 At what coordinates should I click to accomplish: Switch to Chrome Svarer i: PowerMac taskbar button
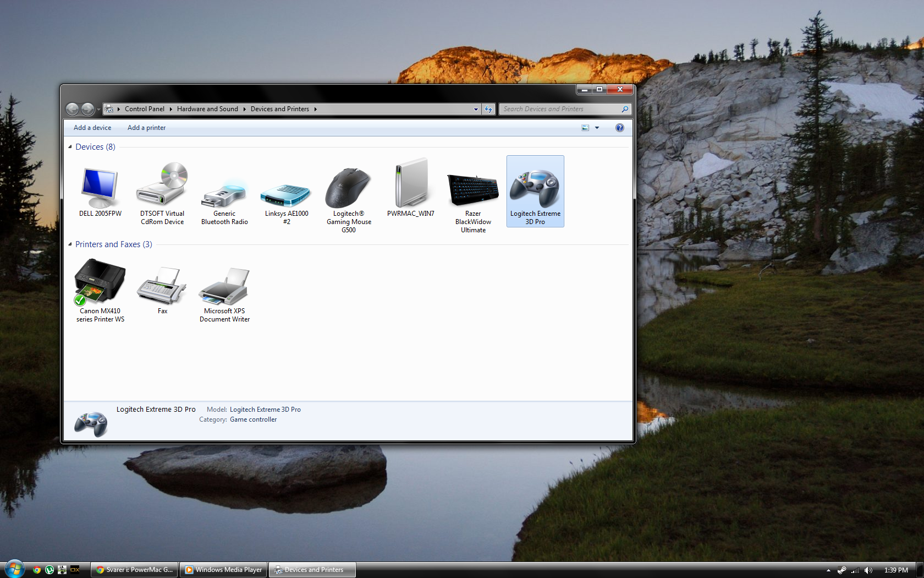[134, 570]
